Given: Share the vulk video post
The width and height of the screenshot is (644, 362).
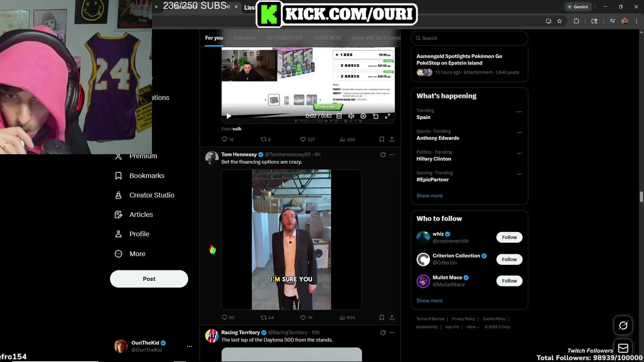Looking at the screenshot, I should 392,139.
